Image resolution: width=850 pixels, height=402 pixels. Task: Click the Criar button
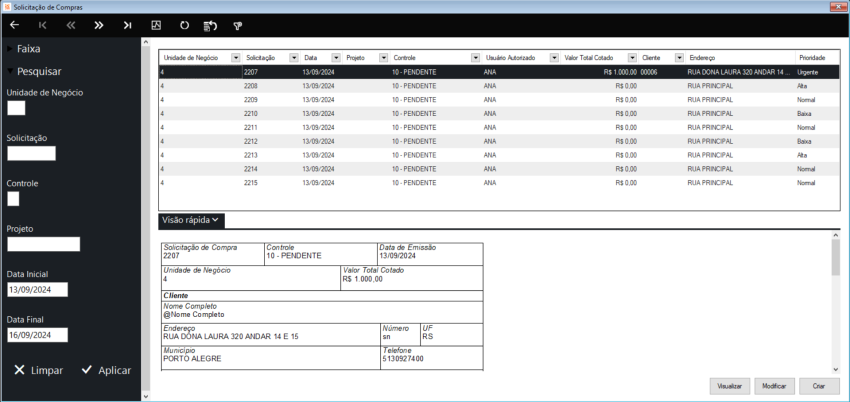[819, 386]
